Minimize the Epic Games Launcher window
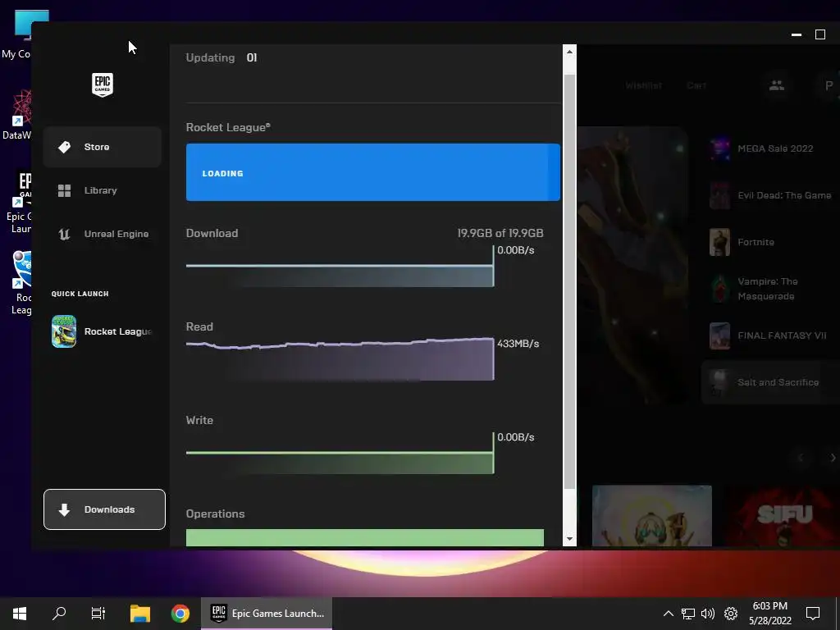This screenshot has height=630, width=840. coord(797,34)
